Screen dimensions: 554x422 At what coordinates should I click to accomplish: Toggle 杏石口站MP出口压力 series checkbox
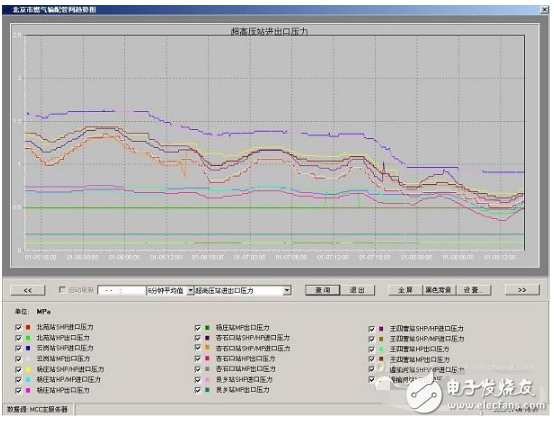pos(198,369)
